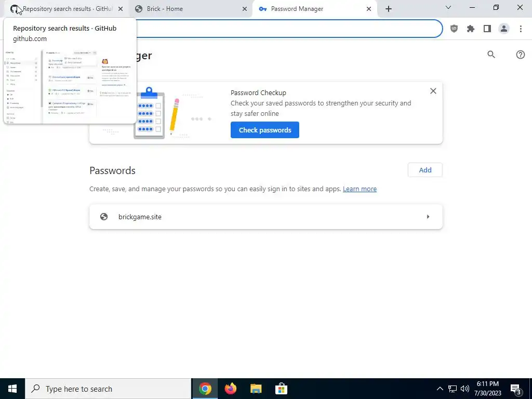Open the tab search dropdown chevron

pyautogui.click(x=448, y=7)
